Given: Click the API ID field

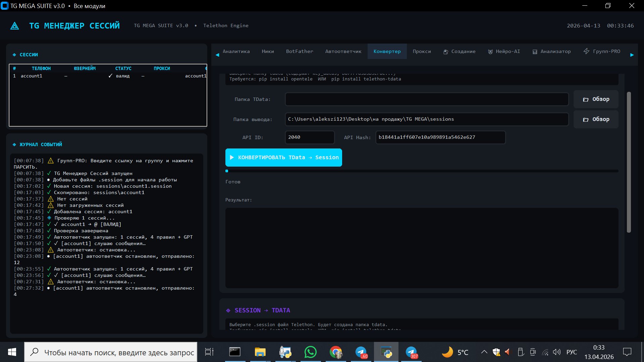Looking at the screenshot, I should pos(309,137).
